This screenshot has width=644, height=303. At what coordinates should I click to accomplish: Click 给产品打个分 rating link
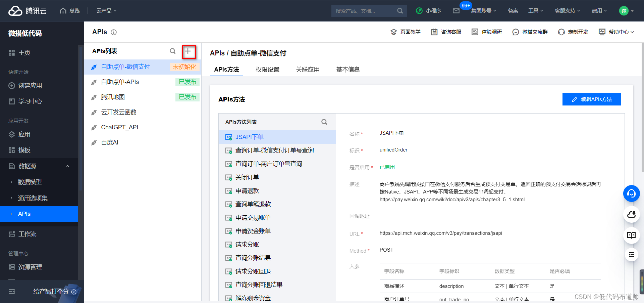pyautogui.click(x=55, y=292)
